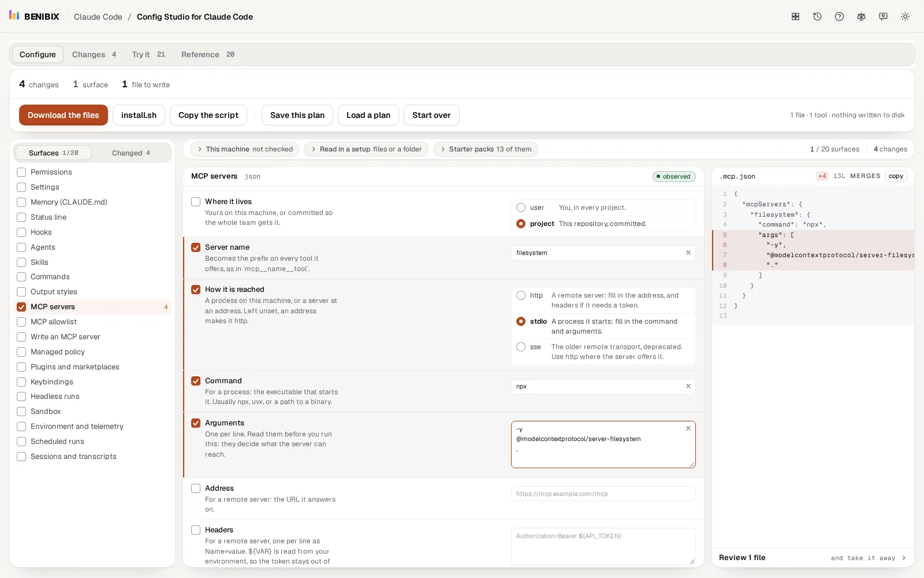
Task: Switch to the Changes tab
Action: [x=94, y=54]
